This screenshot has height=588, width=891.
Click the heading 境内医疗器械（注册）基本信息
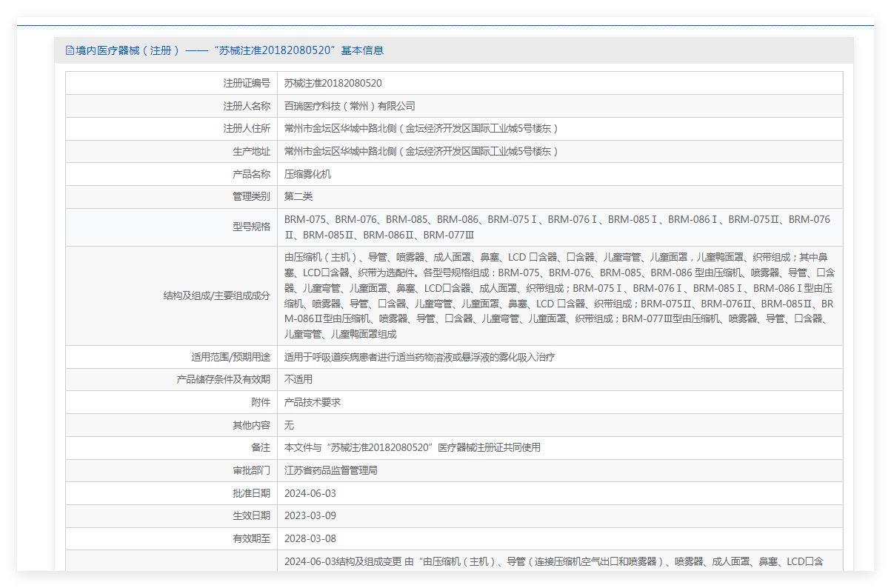230,50
